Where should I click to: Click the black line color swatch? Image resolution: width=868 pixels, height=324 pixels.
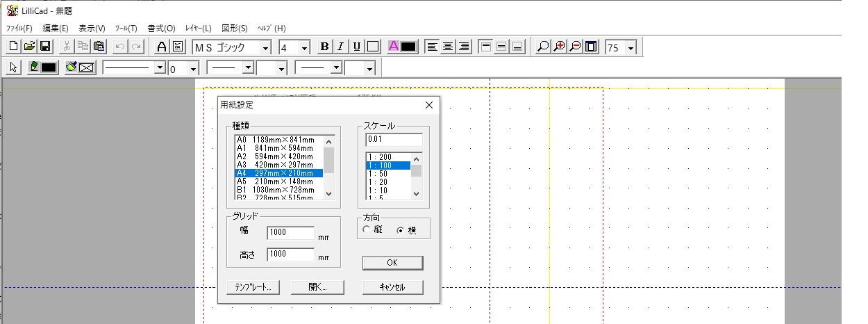pyautogui.click(x=49, y=67)
